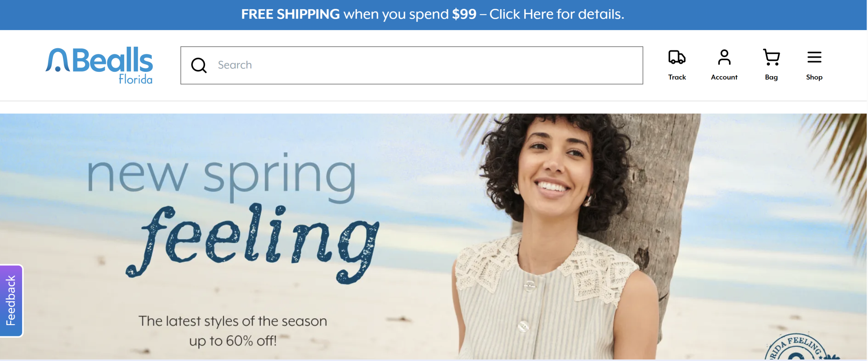
Task: Open the Account person icon
Action: pyautogui.click(x=724, y=57)
